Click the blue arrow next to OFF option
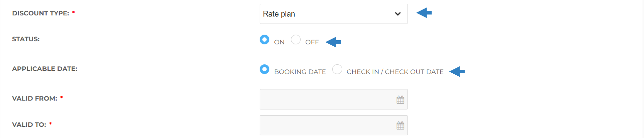Image resolution: width=644 pixels, height=138 pixels. pos(333,42)
